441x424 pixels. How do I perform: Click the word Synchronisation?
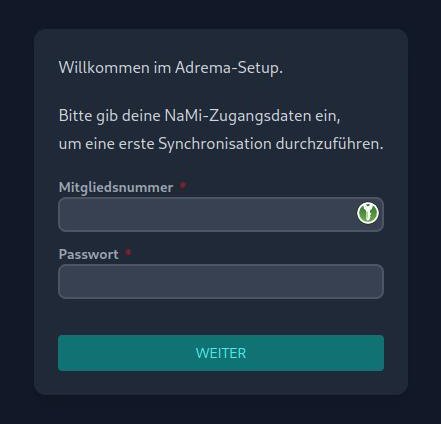pos(215,144)
